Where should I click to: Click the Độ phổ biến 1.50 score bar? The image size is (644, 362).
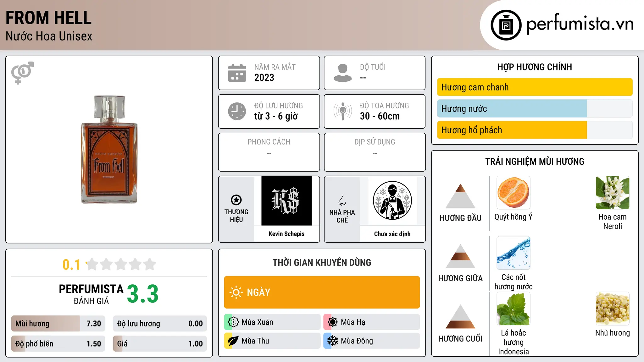tap(58, 344)
